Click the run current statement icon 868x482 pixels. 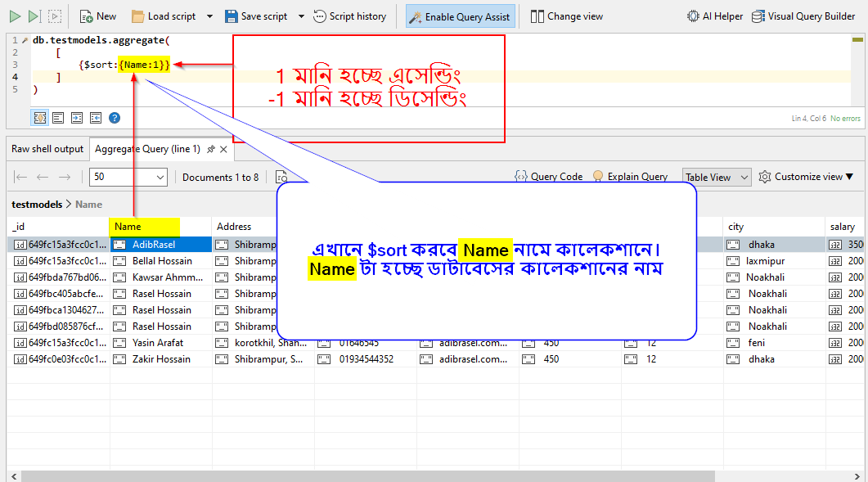coord(34,16)
